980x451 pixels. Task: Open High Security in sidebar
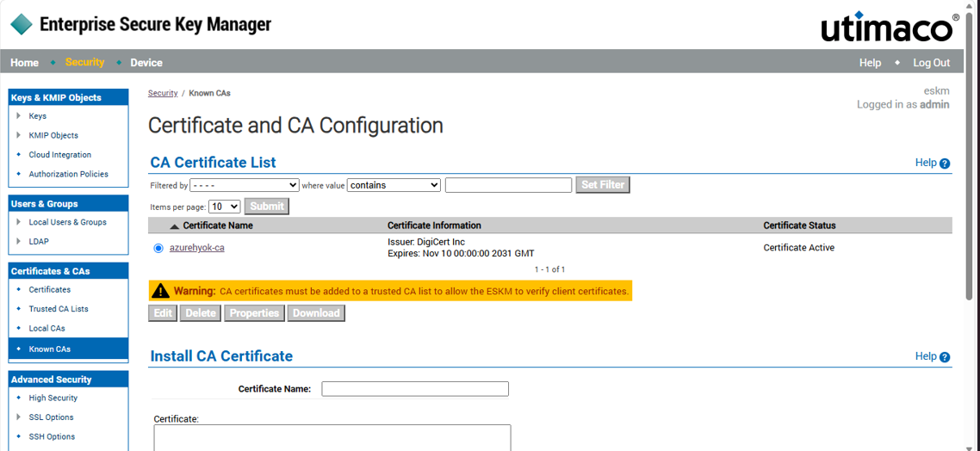pos(53,398)
